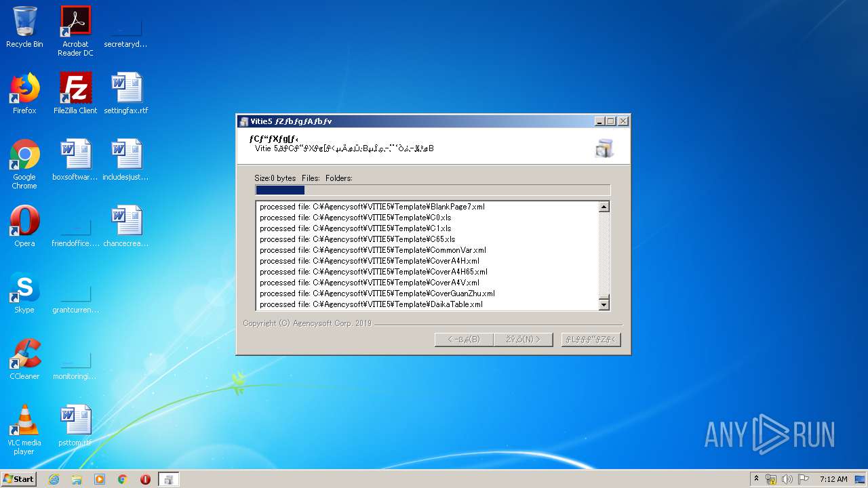Select the includesjust... Word document

(125, 160)
